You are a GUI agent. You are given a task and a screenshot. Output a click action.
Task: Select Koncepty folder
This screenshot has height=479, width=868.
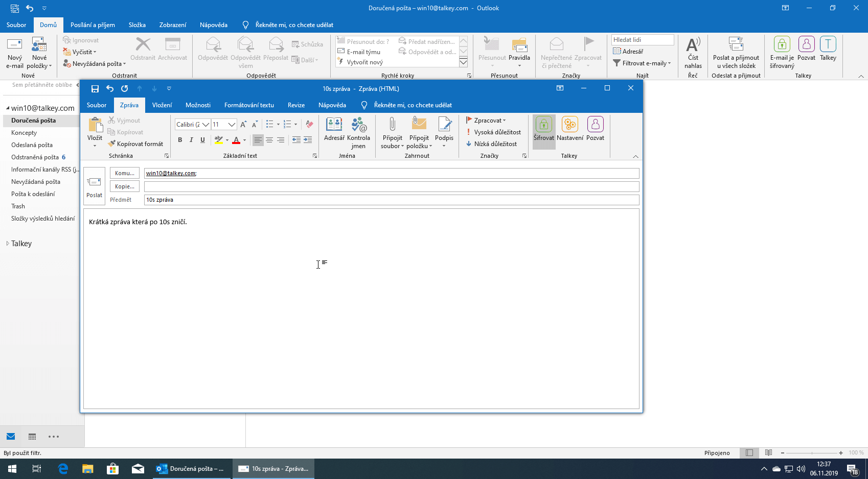(x=24, y=133)
